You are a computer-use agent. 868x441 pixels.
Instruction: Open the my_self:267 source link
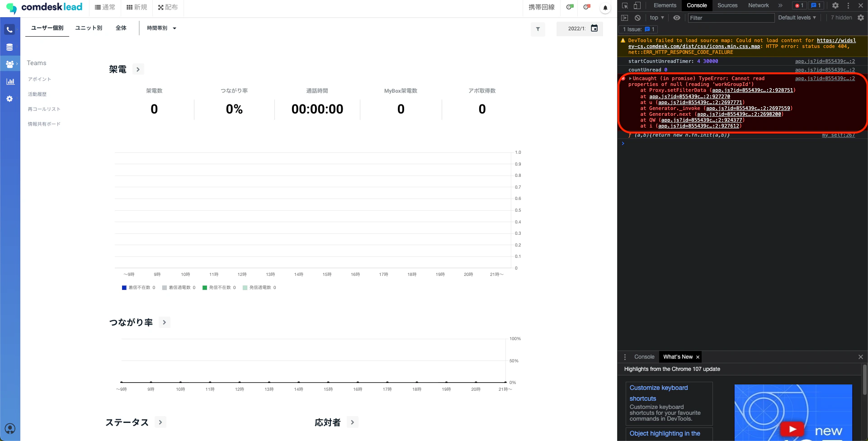(838, 135)
